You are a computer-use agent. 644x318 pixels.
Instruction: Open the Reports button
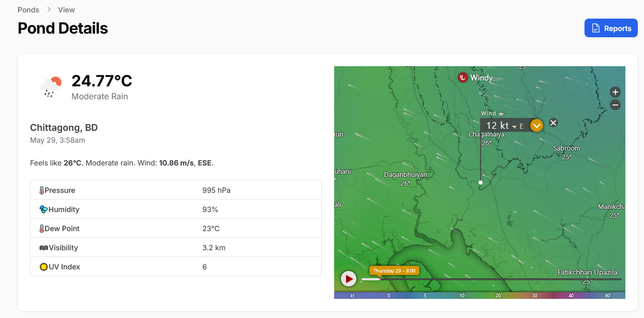[x=611, y=28]
